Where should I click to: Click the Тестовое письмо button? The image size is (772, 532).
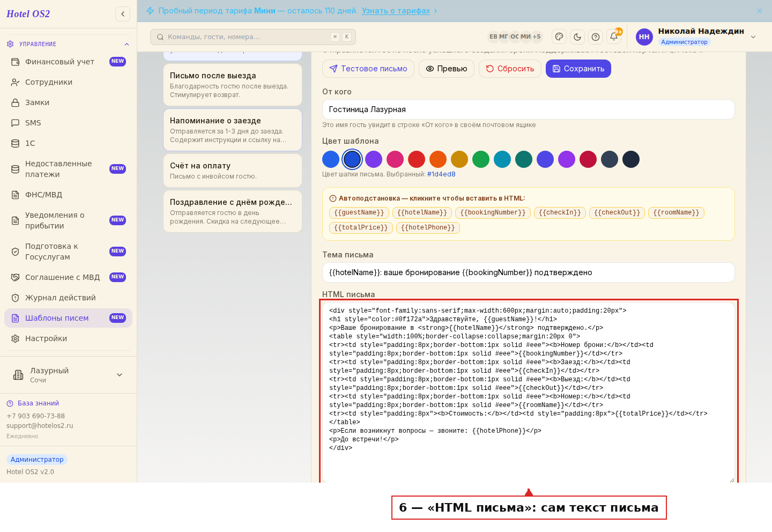[x=368, y=69]
